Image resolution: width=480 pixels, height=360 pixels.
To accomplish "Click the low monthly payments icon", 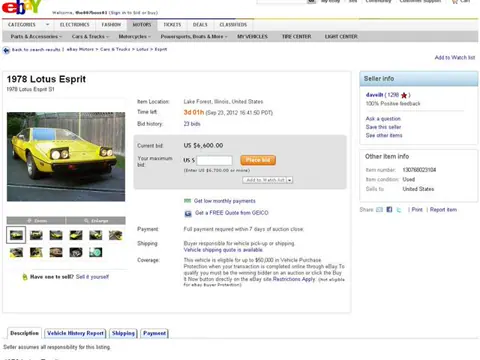I will (x=187, y=201).
